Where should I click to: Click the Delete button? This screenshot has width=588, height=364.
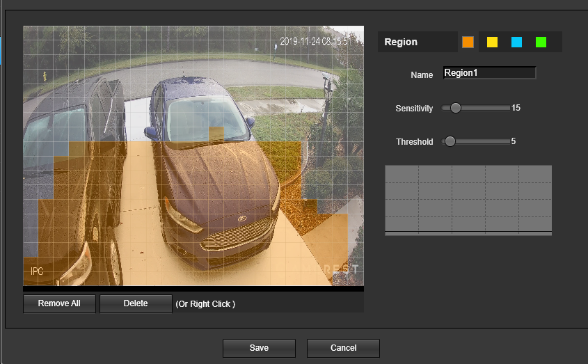(136, 303)
